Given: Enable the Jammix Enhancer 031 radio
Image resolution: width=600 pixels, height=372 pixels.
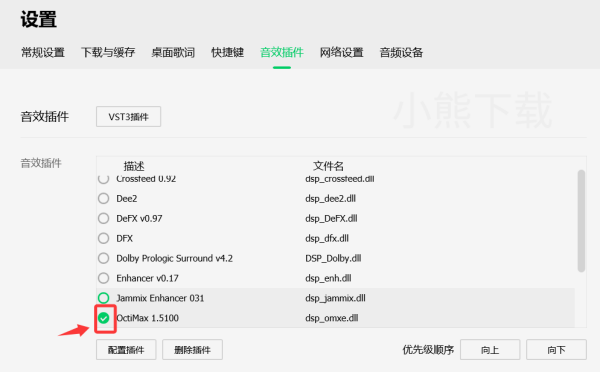Looking at the screenshot, I should [103, 298].
